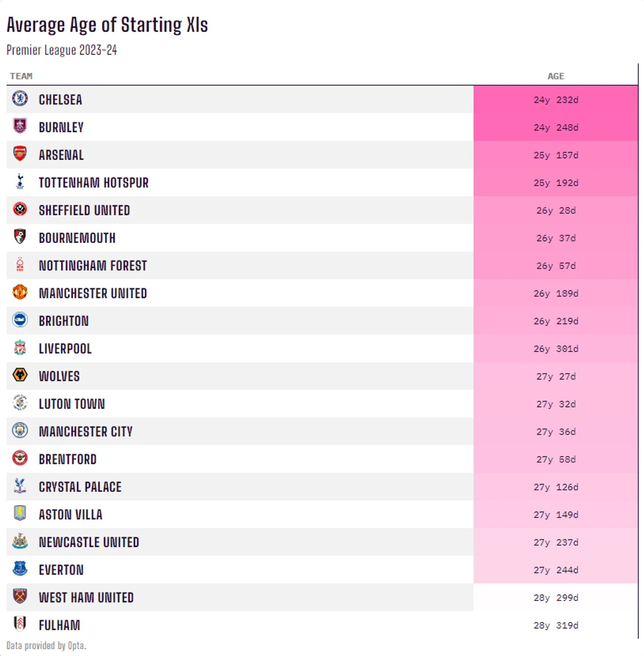Select the Manchester City team name

point(86,432)
